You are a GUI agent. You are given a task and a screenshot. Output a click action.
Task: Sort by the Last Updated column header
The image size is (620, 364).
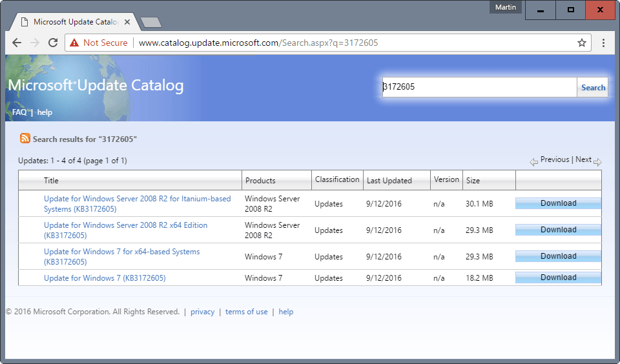(389, 181)
